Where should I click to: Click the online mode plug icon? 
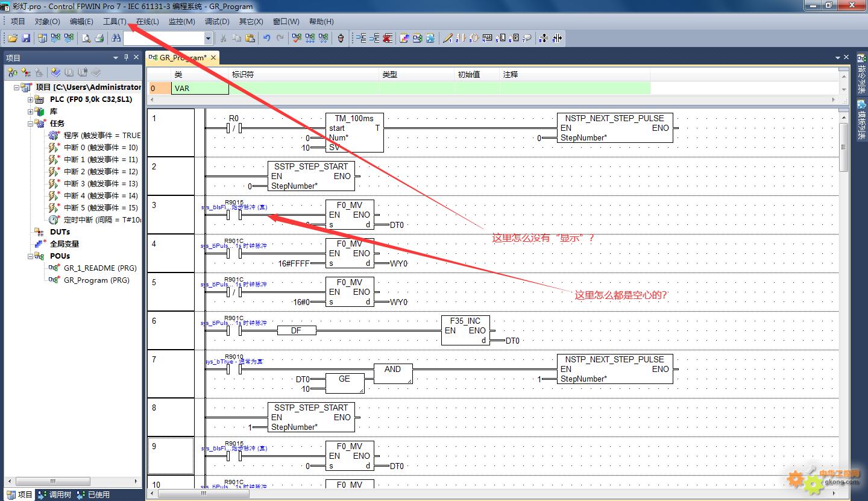(341, 38)
